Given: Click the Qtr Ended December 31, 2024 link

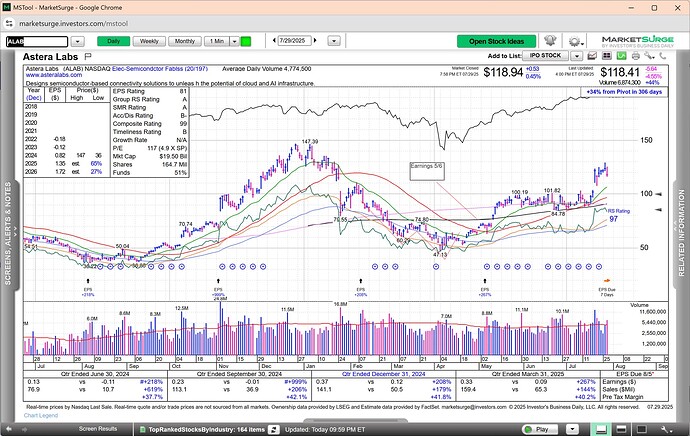Looking at the screenshot, I should [384, 374].
